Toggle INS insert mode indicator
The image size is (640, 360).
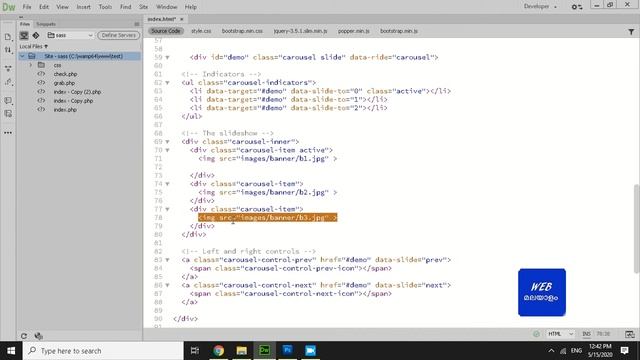pyautogui.click(x=586, y=334)
